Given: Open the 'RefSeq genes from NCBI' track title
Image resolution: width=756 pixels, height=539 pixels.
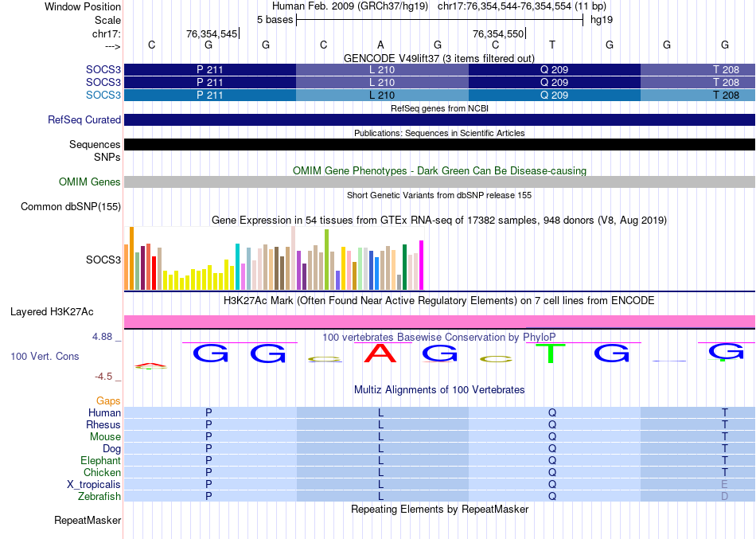Looking at the screenshot, I should (x=439, y=108).
